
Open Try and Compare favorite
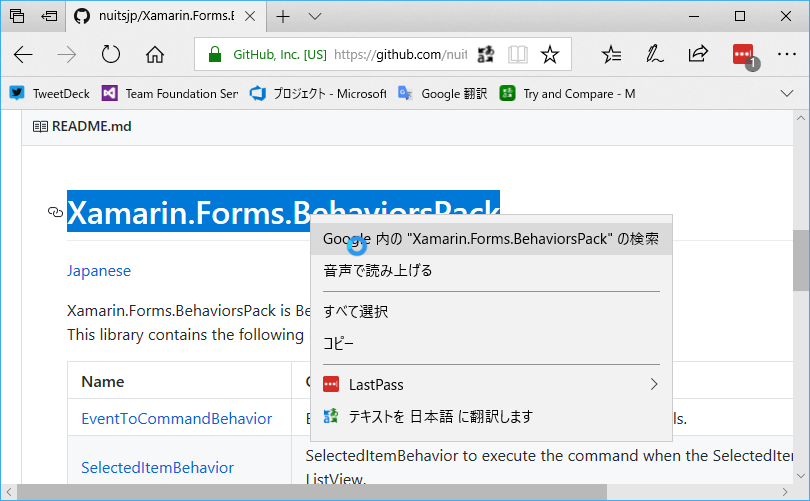coord(567,93)
